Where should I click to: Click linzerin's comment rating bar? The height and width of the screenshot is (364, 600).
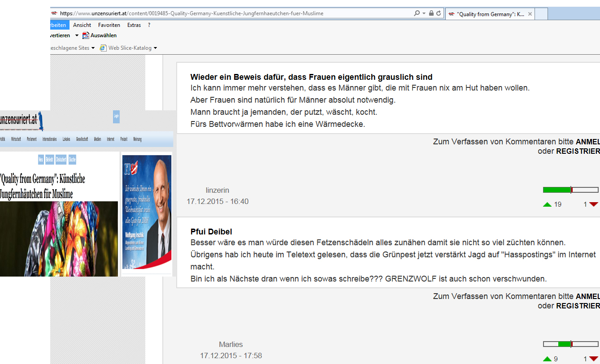click(570, 190)
